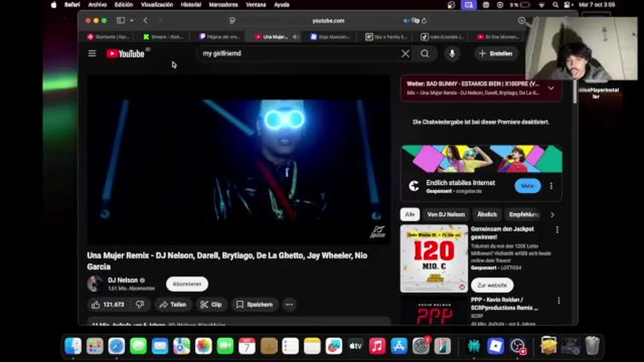
Task: Share the video via Teilen
Action: [173, 304]
